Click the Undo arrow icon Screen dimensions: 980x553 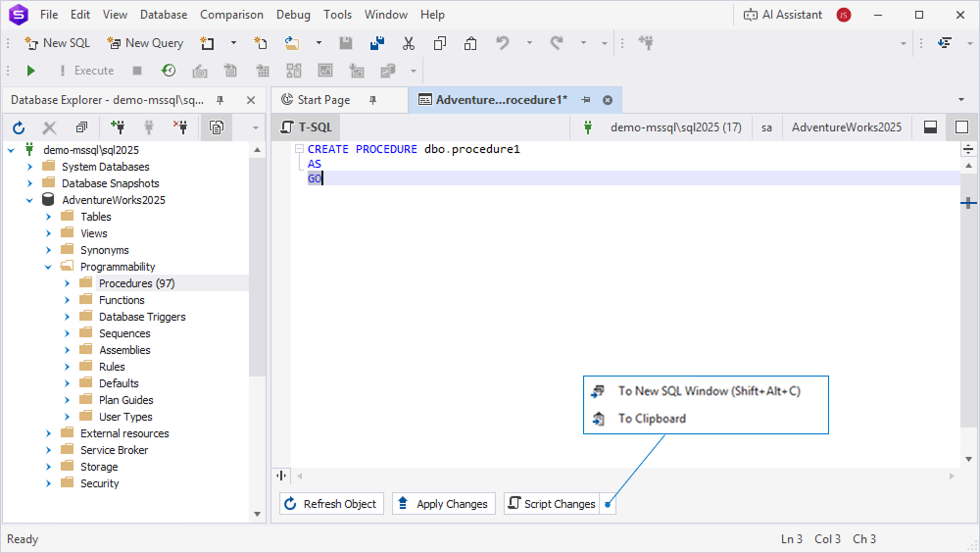pyautogui.click(x=503, y=43)
